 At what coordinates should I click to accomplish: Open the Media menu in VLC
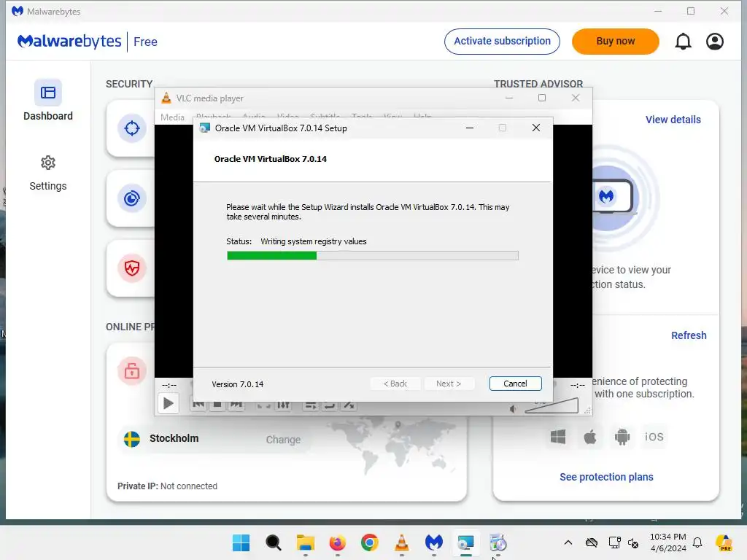172,117
